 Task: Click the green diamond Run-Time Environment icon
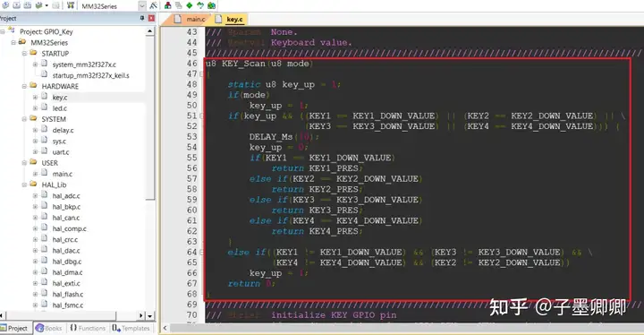pos(190,5)
